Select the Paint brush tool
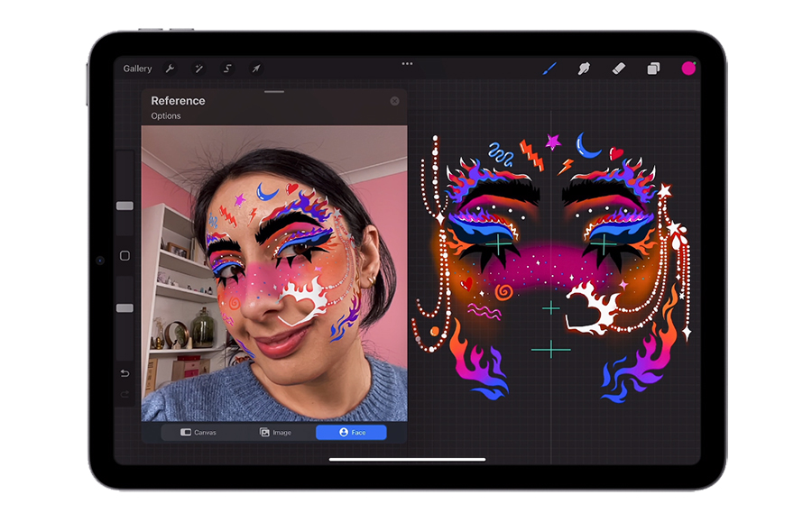 click(x=549, y=69)
